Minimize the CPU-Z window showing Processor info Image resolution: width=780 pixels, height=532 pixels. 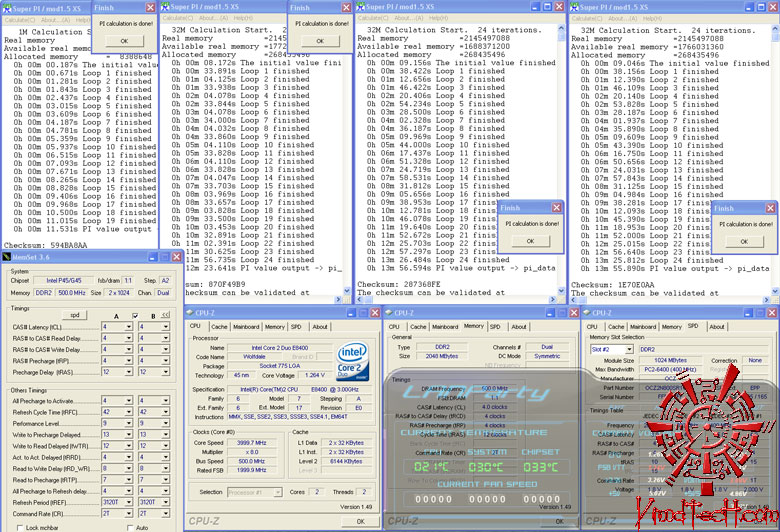coord(351,313)
